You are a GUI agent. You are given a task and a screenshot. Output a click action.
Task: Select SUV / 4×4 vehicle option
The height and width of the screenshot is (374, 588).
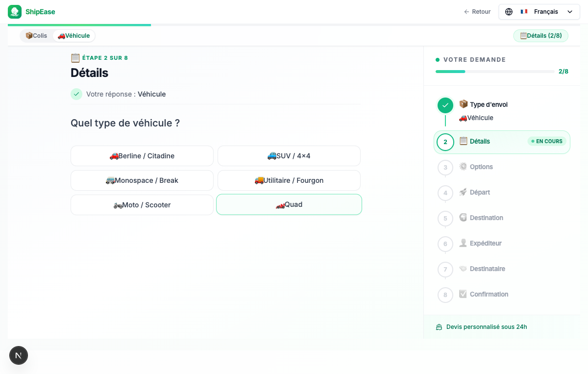[289, 156]
